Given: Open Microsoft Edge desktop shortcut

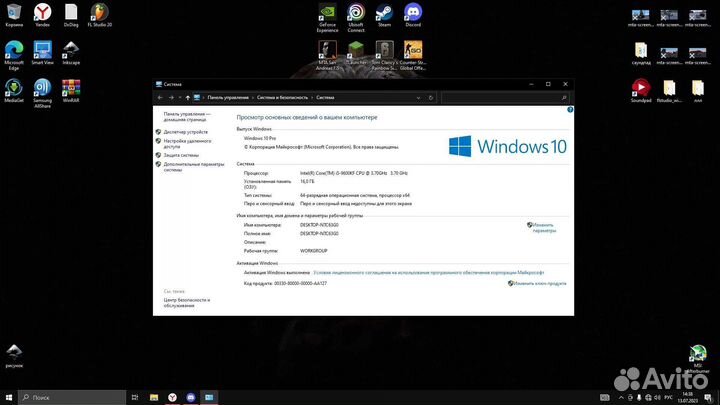Looking at the screenshot, I should (14, 51).
